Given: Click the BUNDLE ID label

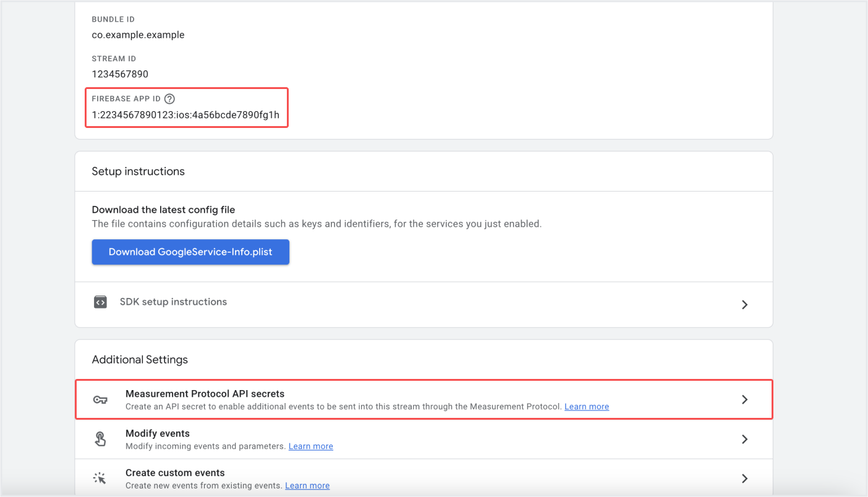Looking at the screenshot, I should [x=113, y=20].
